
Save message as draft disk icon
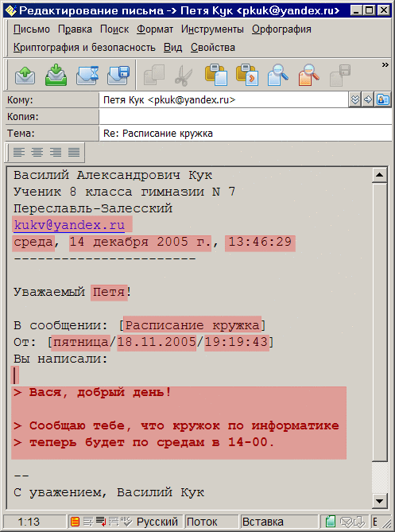coord(118,75)
